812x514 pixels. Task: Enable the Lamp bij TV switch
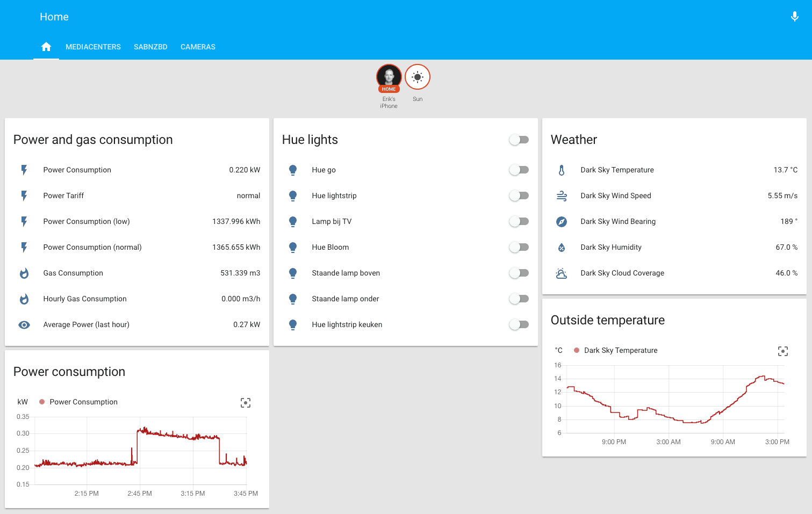pyautogui.click(x=519, y=221)
